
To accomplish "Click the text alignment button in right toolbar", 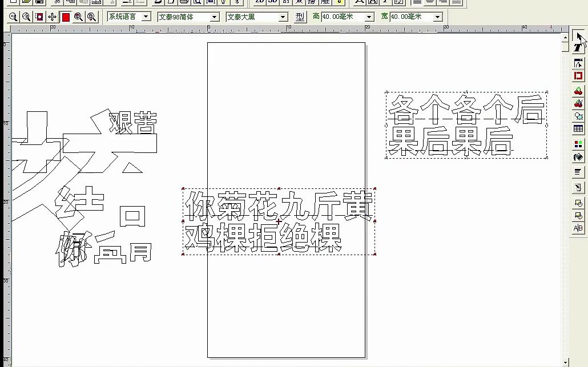I will point(579,171).
